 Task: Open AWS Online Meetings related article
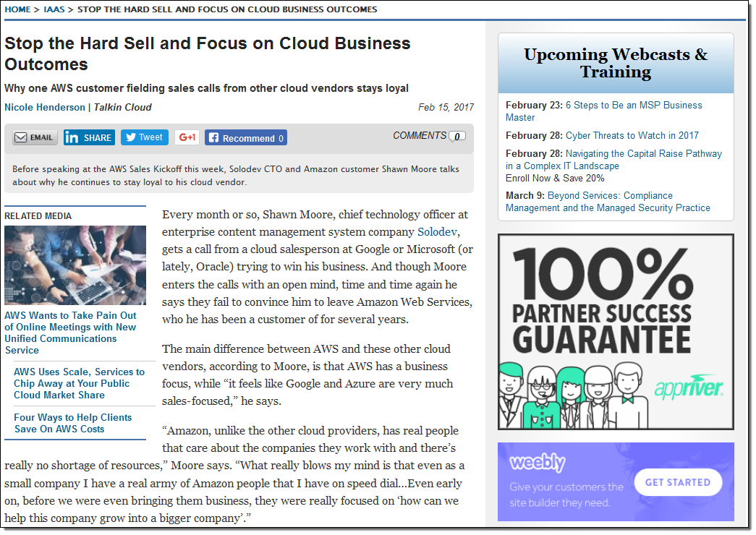70,333
